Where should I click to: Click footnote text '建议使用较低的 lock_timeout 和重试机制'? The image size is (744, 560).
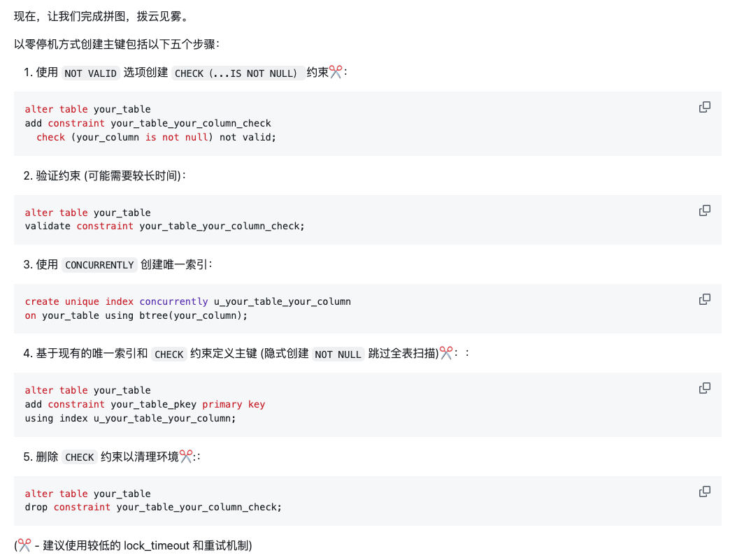[x=145, y=545]
